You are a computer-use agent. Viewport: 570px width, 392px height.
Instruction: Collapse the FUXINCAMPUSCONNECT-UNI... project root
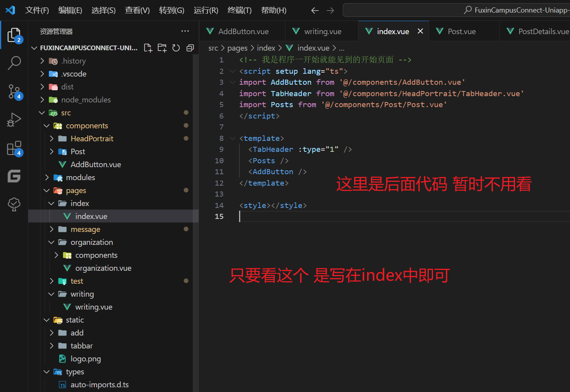pos(34,48)
